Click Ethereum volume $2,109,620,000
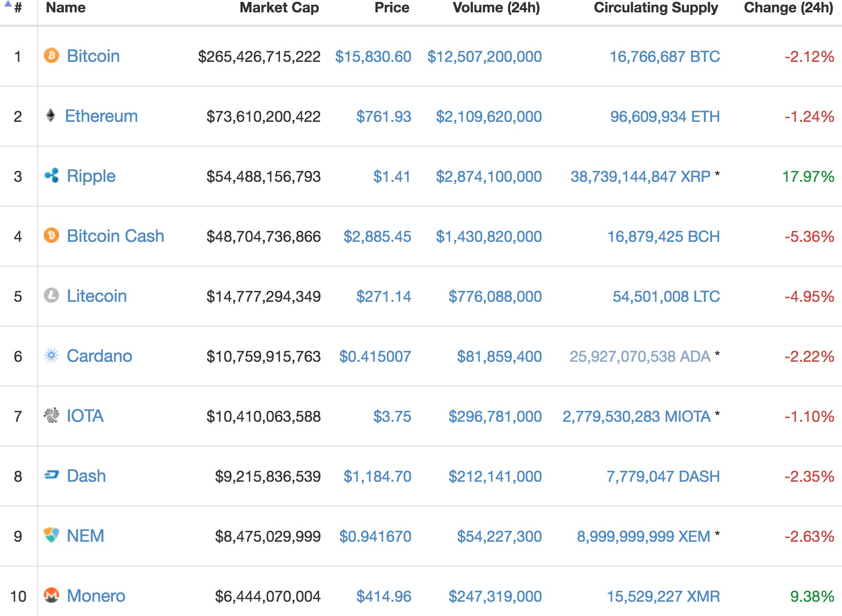This screenshot has width=842, height=616. [x=489, y=117]
